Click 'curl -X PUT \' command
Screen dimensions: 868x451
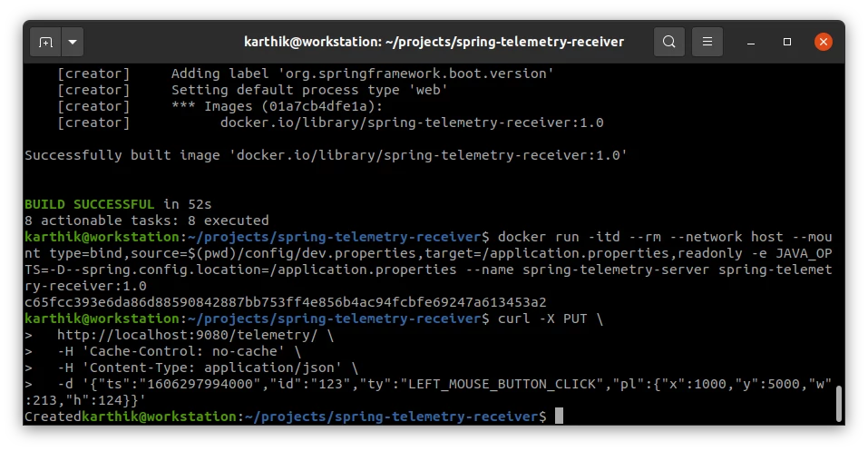pos(551,319)
